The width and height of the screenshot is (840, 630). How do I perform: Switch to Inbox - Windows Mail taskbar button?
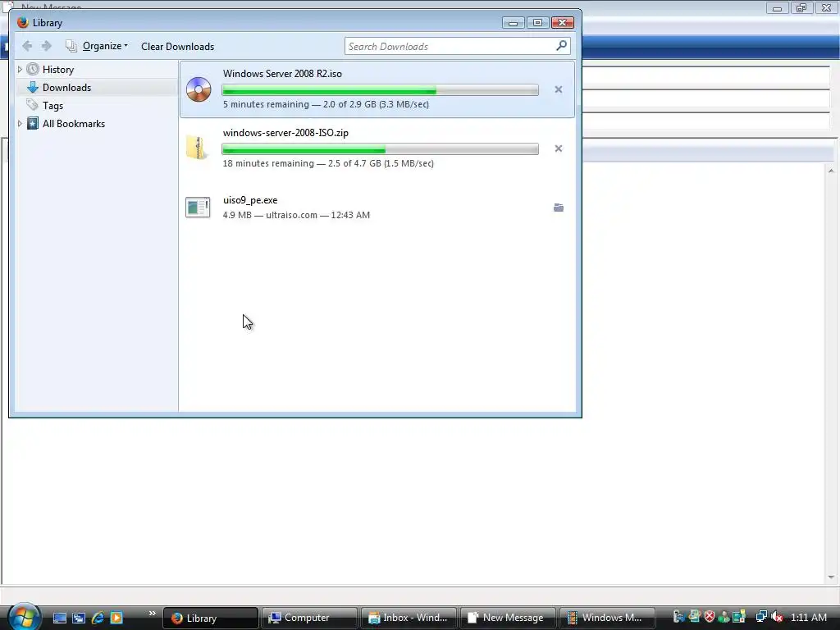(x=409, y=618)
